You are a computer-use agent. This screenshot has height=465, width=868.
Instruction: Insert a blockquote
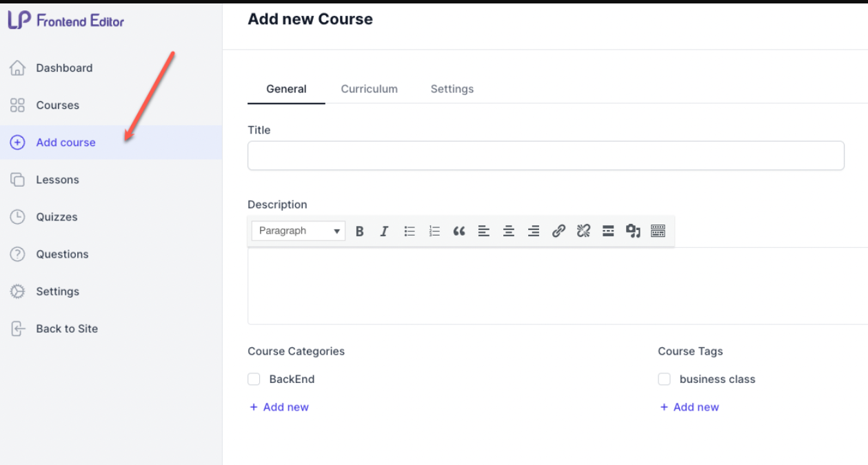[x=458, y=231]
